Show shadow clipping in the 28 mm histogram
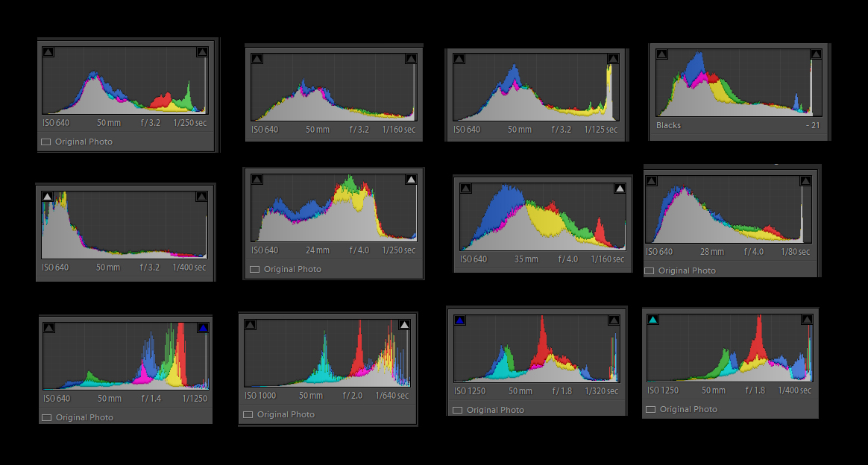The width and height of the screenshot is (868, 465). coord(651,181)
